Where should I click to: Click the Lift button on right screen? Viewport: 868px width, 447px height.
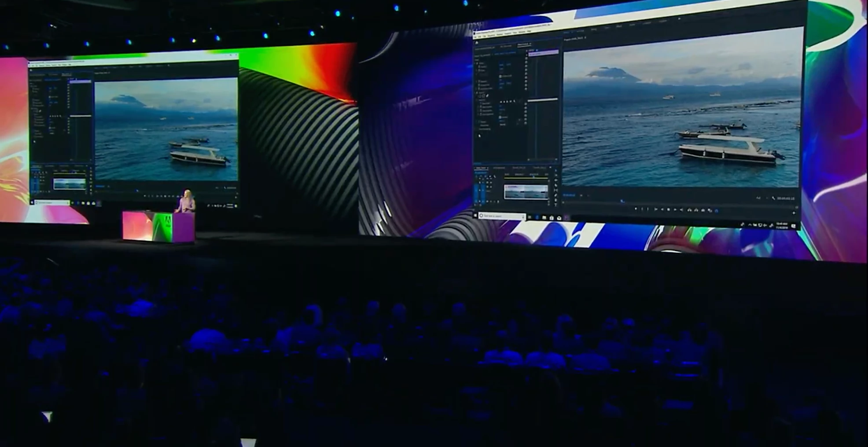coord(689,210)
